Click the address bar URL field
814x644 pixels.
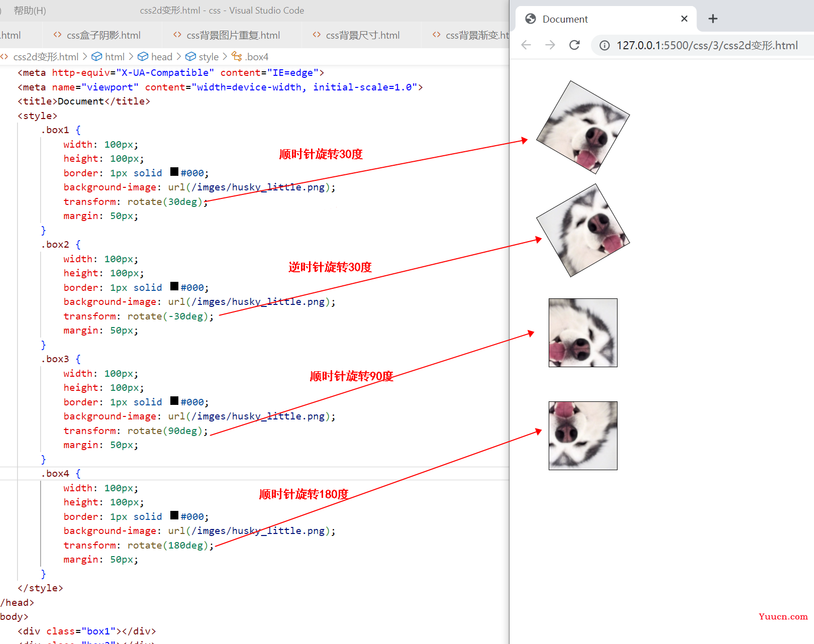707,46
